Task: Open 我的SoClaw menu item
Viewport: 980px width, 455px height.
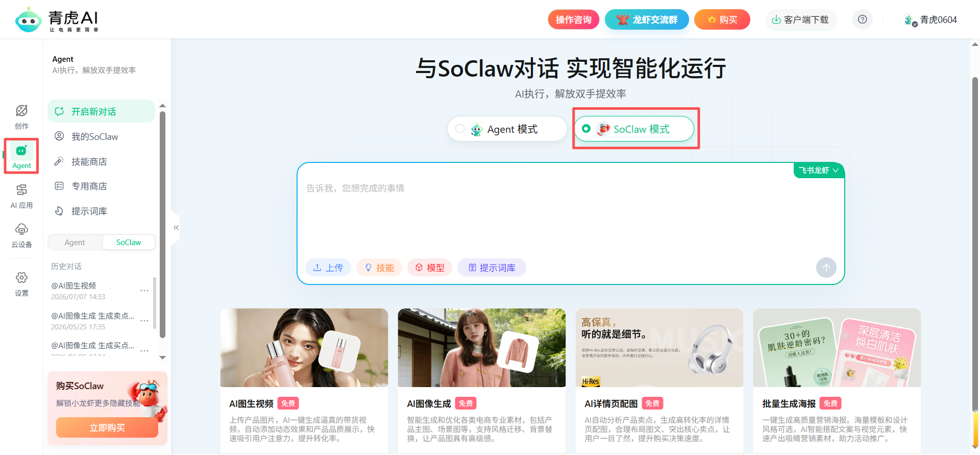Action: (x=101, y=136)
